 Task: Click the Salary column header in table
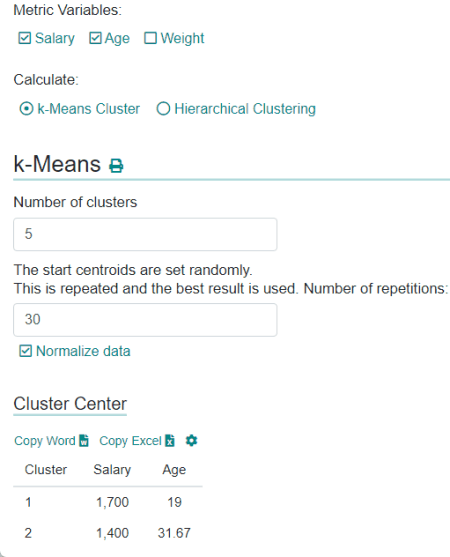pyautogui.click(x=112, y=470)
